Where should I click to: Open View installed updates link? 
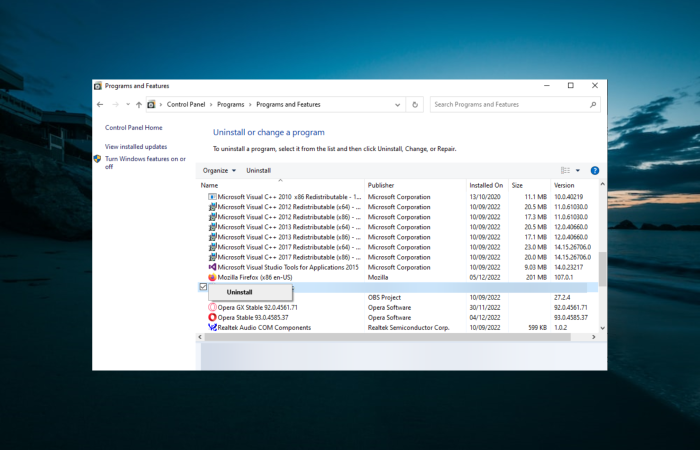(136, 146)
